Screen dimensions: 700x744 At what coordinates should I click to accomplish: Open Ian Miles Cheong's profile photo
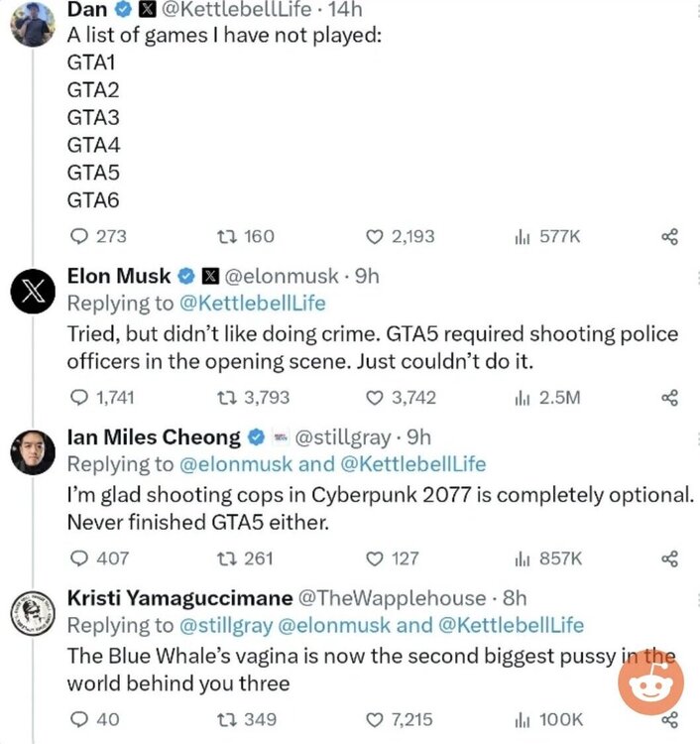click(32, 453)
